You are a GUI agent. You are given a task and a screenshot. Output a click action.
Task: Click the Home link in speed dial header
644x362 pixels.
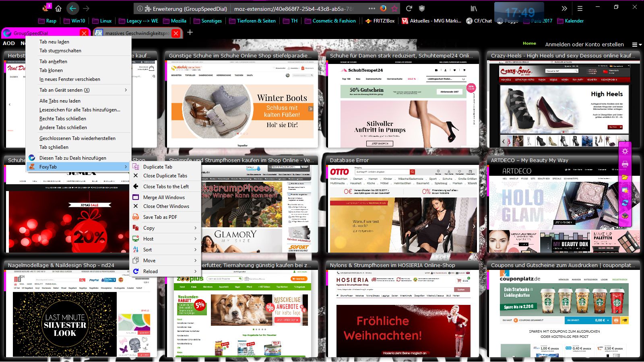click(x=529, y=43)
